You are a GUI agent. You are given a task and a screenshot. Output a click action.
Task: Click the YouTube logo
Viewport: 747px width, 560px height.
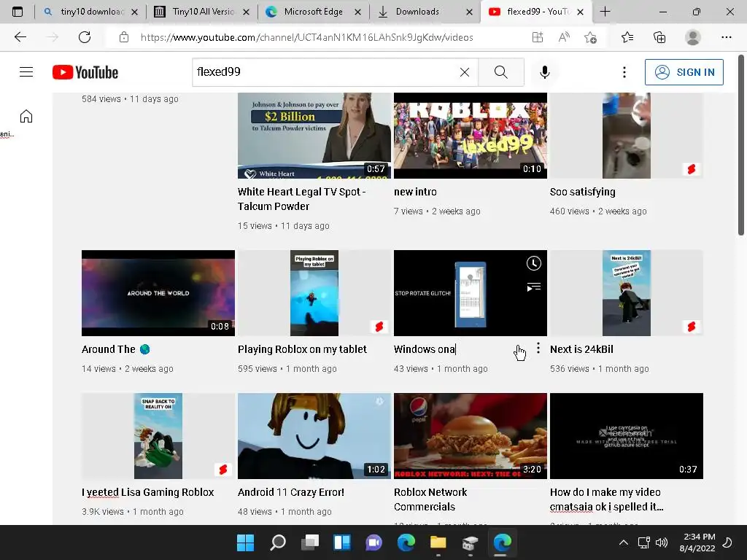pos(85,72)
